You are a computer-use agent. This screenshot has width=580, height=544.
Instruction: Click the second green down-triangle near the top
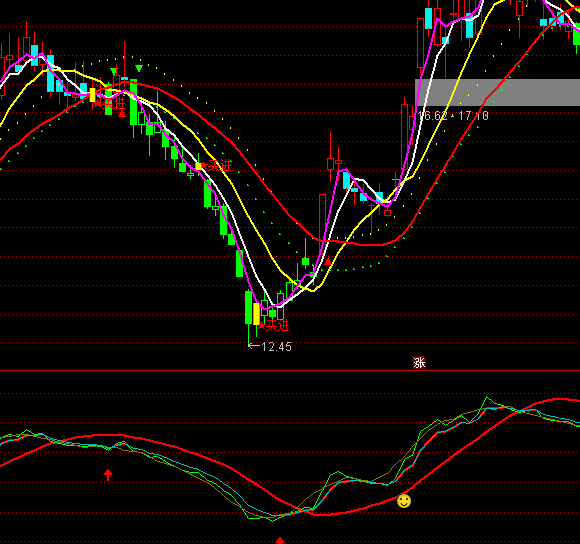139,68
